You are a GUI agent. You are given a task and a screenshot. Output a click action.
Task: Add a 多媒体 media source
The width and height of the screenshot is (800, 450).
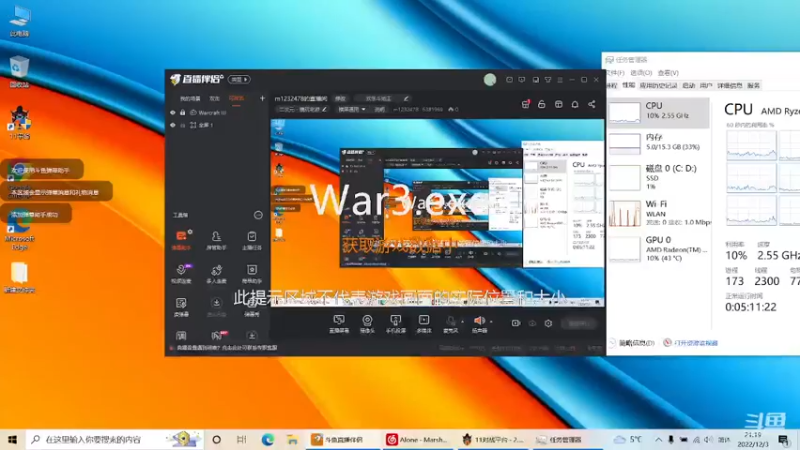[x=424, y=323]
